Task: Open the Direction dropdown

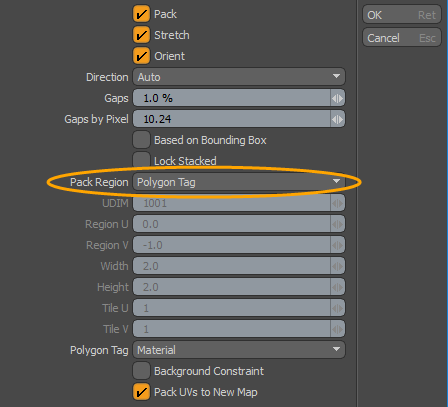Action: click(239, 77)
